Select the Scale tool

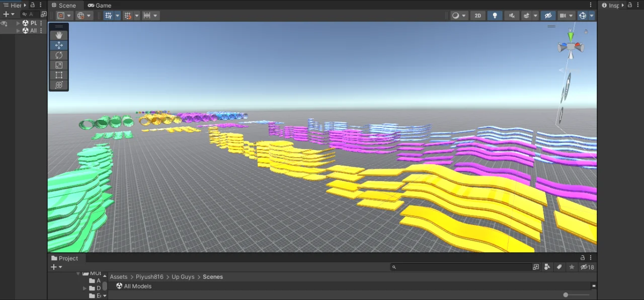pos(59,65)
